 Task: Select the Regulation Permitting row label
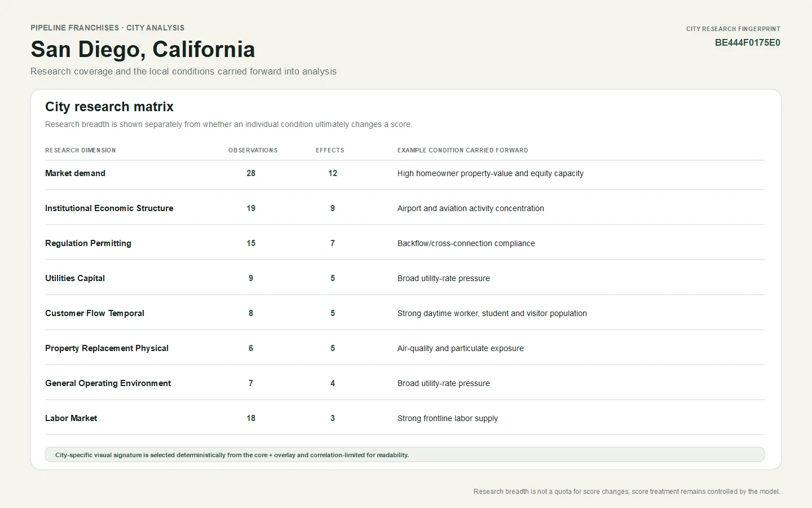point(88,243)
